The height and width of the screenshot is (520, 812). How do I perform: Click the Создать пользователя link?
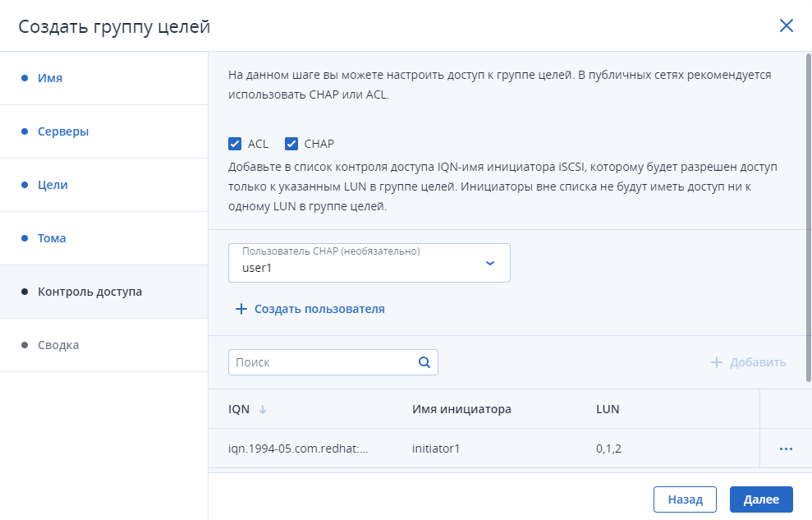(310, 309)
